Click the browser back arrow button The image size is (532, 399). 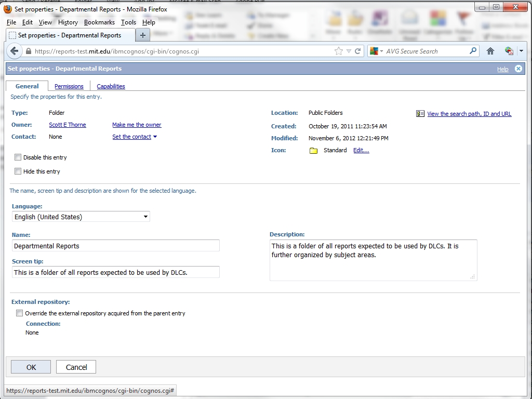click(x=15, y=51)
